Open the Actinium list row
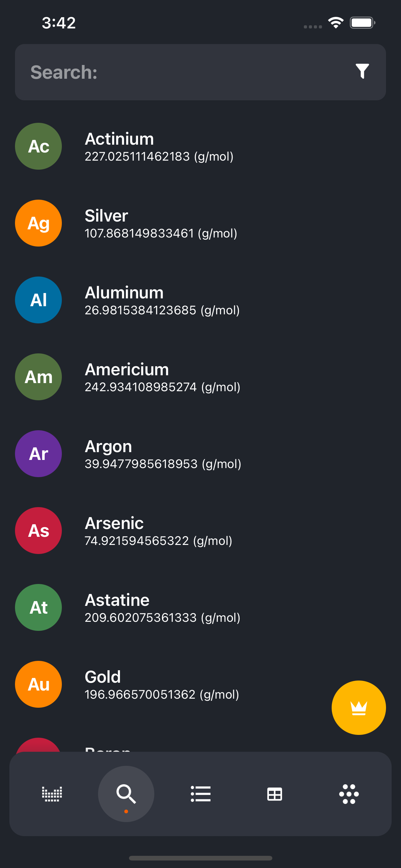Viewport: 401px width, 868px height. 200,146
